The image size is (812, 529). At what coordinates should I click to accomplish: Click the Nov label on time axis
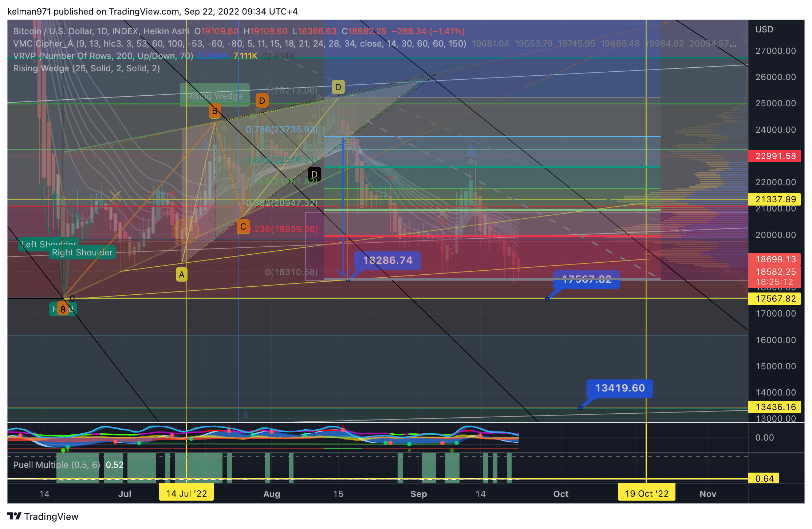click(x=708, y=494)
